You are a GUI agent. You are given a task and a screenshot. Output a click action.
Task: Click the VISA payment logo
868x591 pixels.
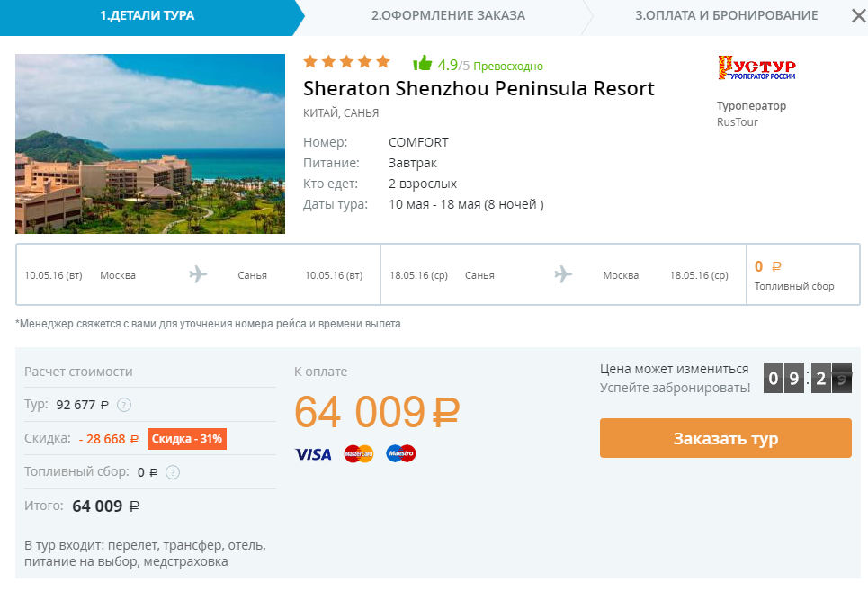pos(313,454)
